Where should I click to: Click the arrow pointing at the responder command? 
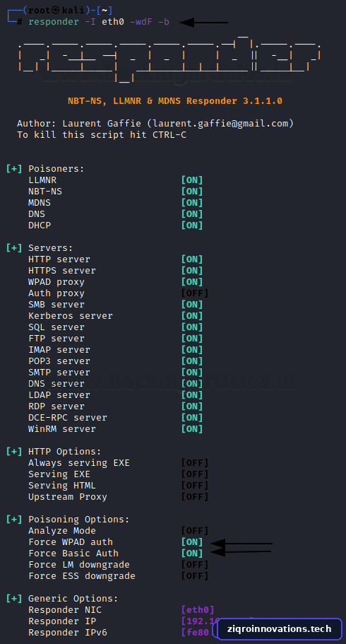[203, 22]
